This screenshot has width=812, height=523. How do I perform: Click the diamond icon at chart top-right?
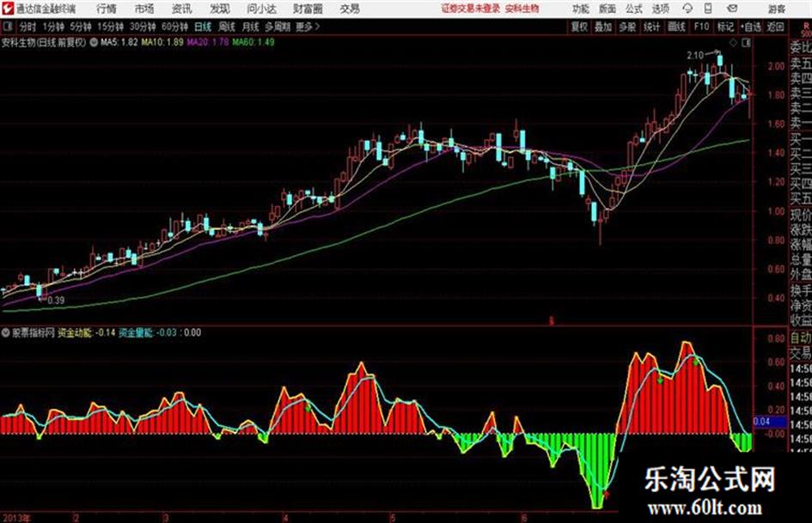pos(733,43)
